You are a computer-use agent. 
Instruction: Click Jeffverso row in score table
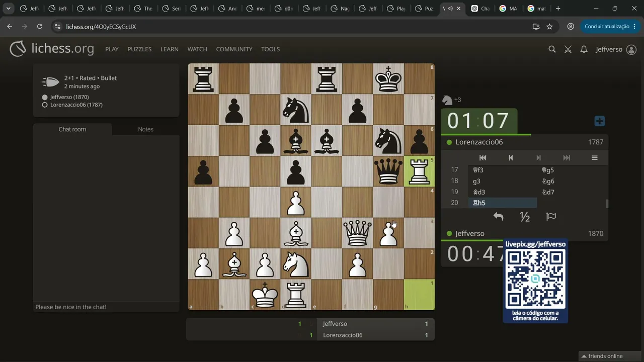(310, 324)
